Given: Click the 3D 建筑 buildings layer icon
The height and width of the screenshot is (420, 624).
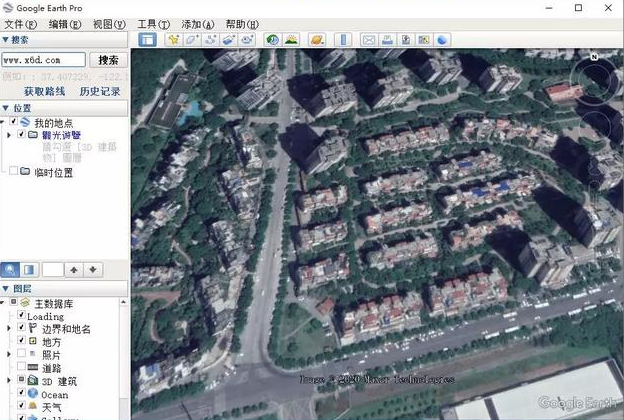Looking at the screenshot, I should click(33, 381).
